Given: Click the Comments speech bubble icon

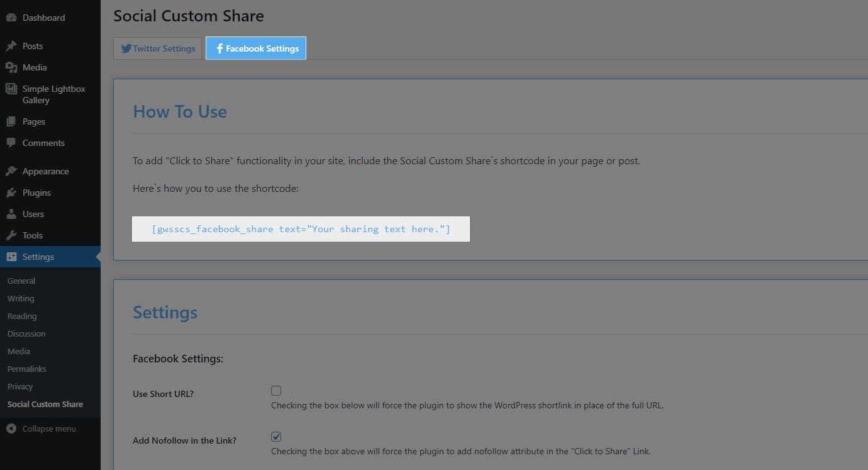Looking at the screenshot, I should 11,143.
